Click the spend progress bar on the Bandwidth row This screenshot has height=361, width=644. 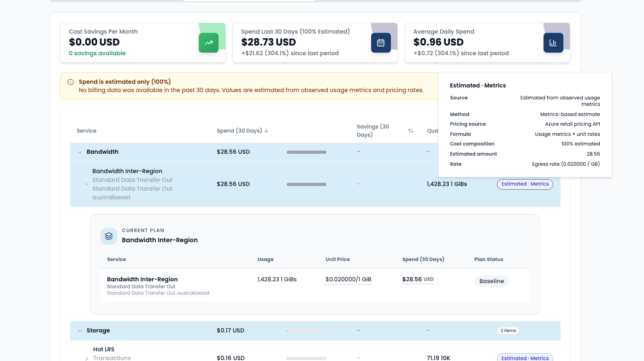tap(306, 151)
